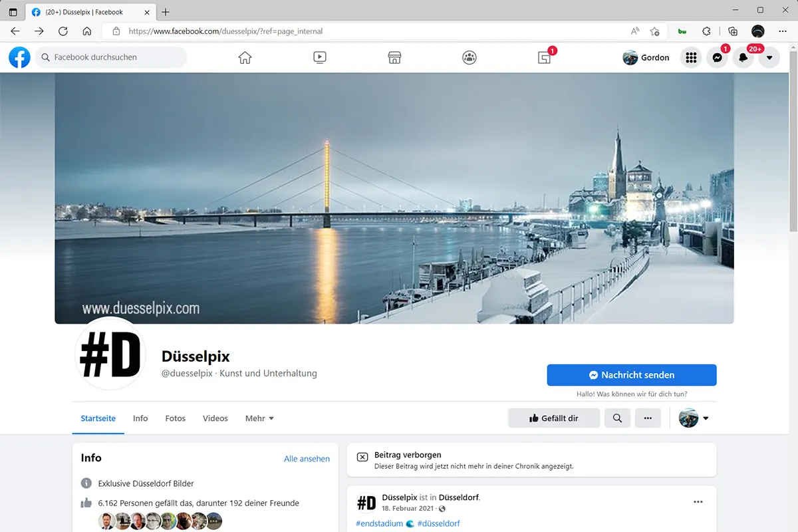Click the green bw extension icon
This screenshot has height=532, width=798.
682,31
